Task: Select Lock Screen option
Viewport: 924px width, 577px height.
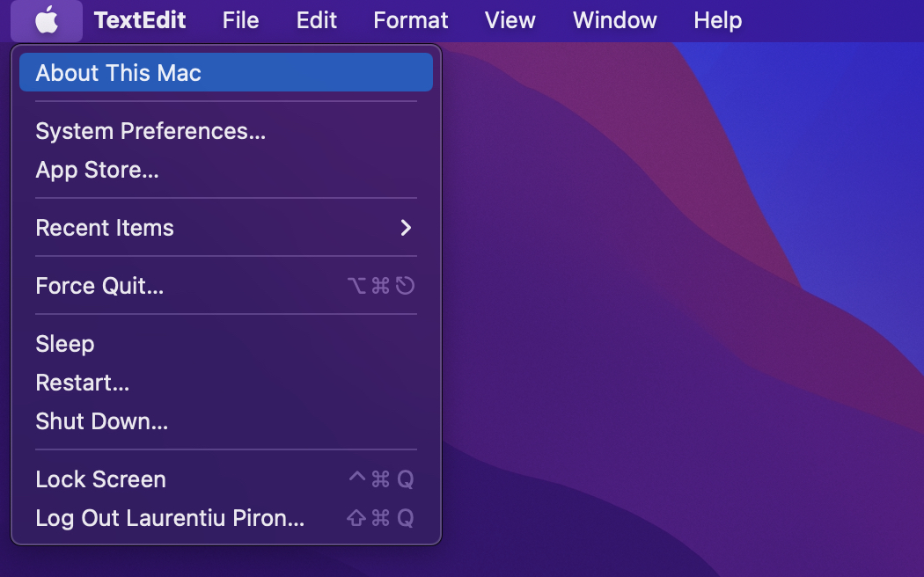Action: [100, 479]
